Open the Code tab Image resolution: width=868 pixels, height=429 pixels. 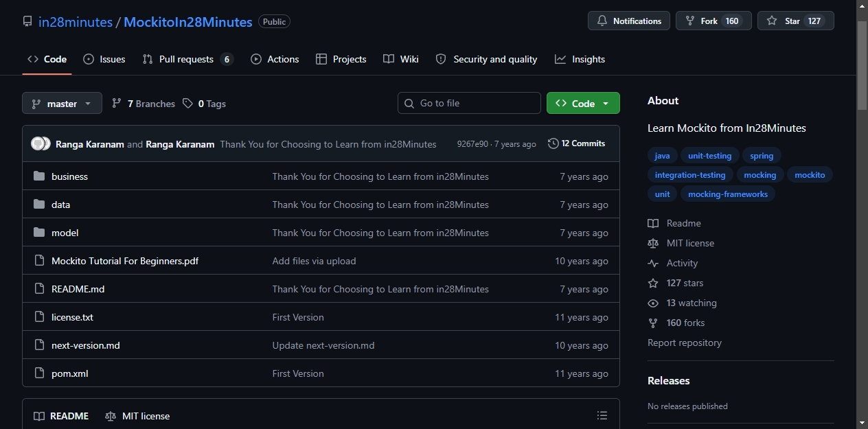(x=47, y=59)
